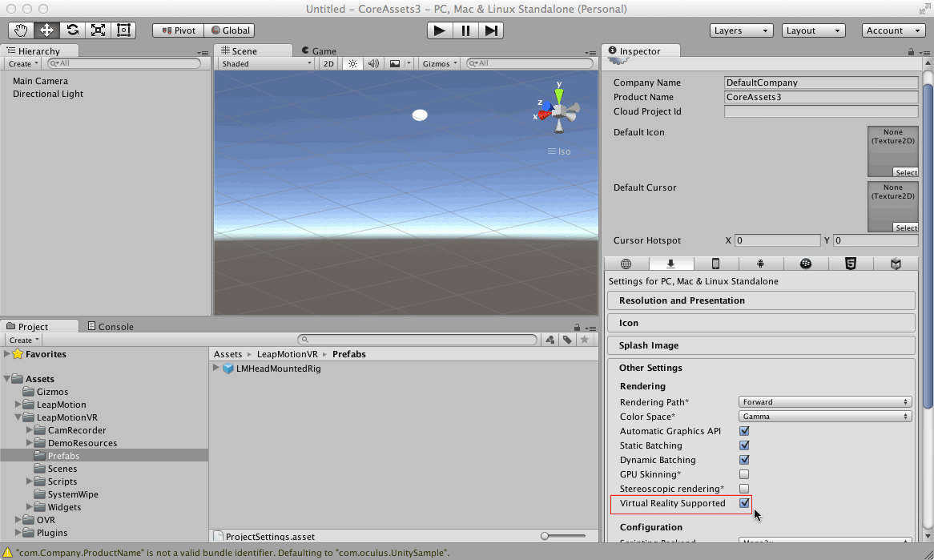934x560 pixels.
Task: Open Web Player platform settings globe icon
Action: click(x=626, y=264)
